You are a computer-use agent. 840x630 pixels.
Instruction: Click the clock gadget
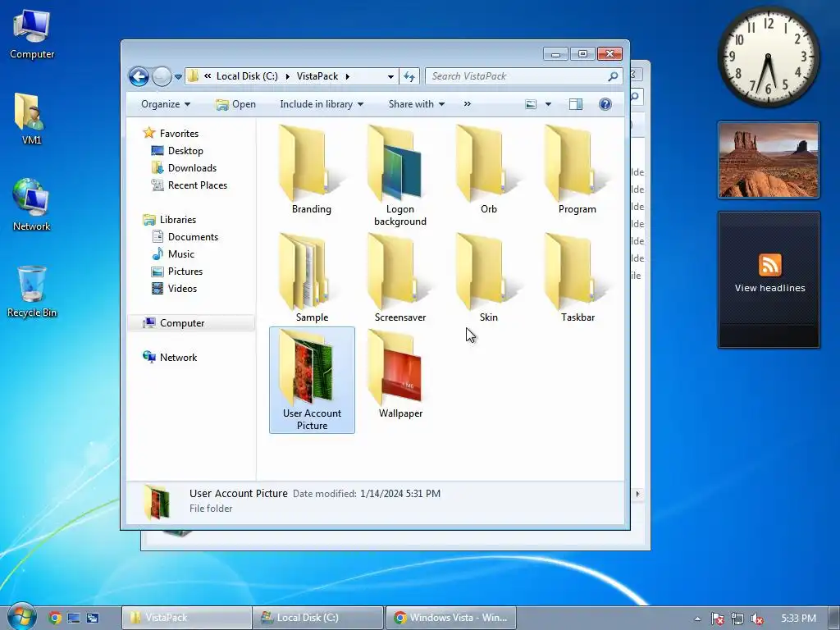(x=768, y=57)
